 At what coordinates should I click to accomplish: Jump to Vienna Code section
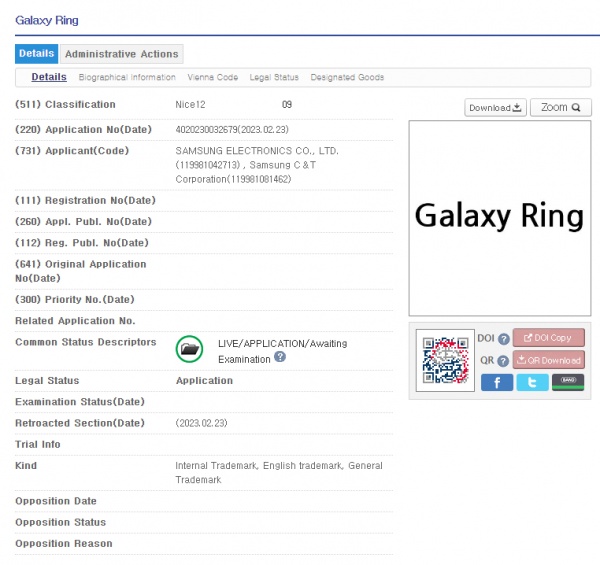(213, 77)
